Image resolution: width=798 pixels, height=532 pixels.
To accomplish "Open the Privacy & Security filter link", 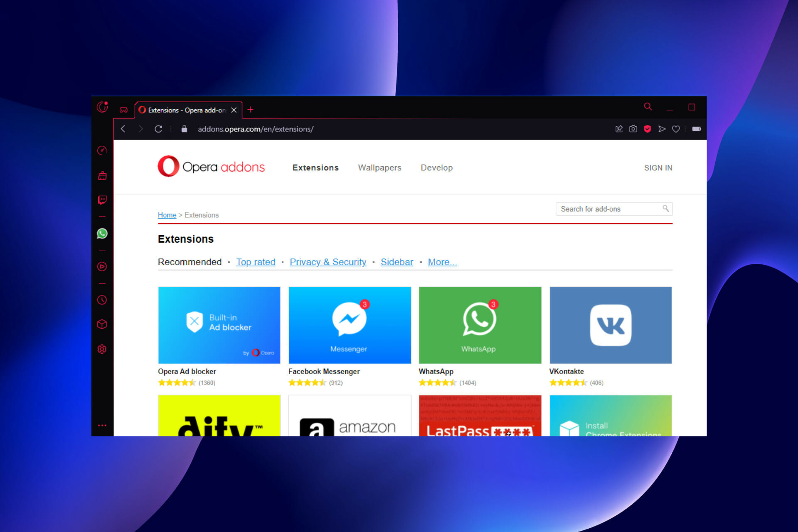I will [x=328, y=261].
